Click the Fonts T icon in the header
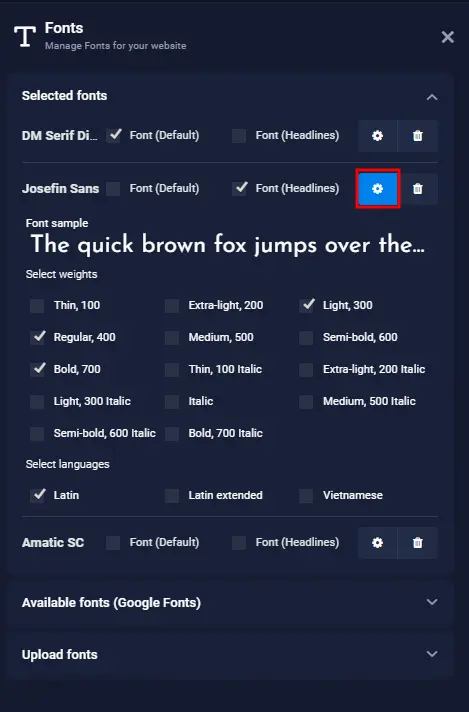 tap(25, 36)
